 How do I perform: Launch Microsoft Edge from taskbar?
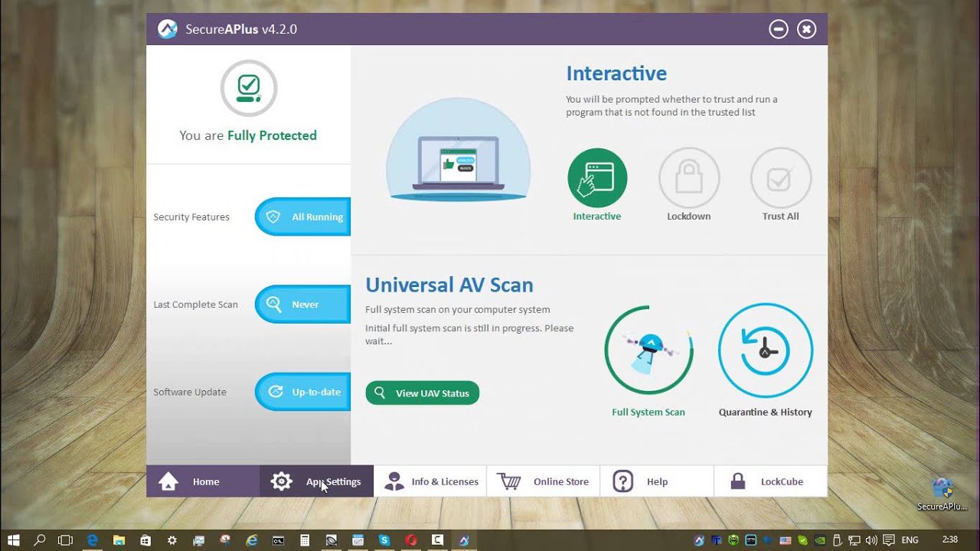point(93,540)
